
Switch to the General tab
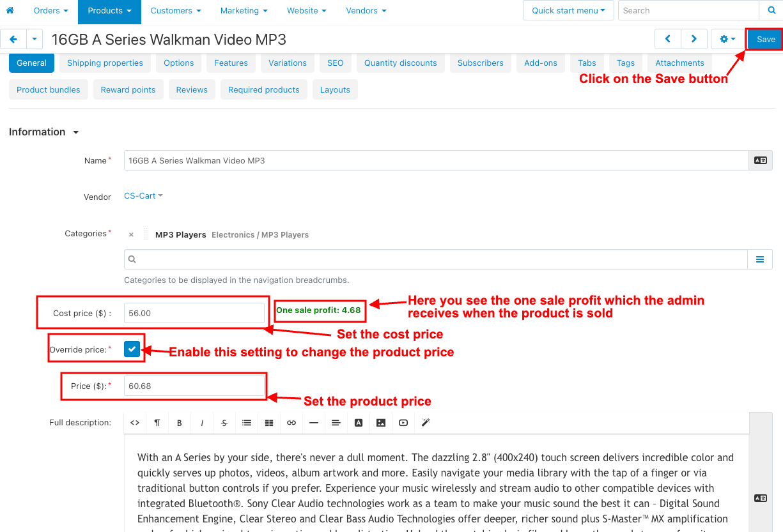[32, 63]
